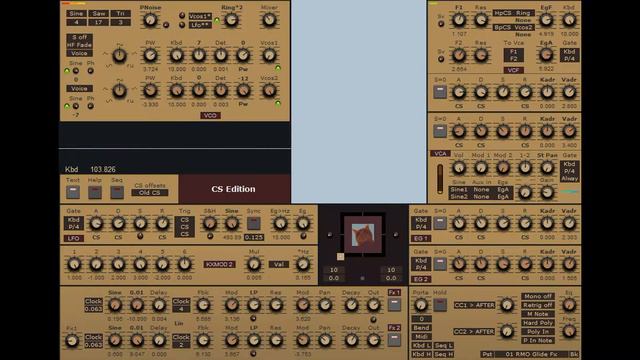Screen dimensions: 640x360
Task: Click the VCA Mod 1 knob
Action: pyautogui.click(x=481, y=167)
